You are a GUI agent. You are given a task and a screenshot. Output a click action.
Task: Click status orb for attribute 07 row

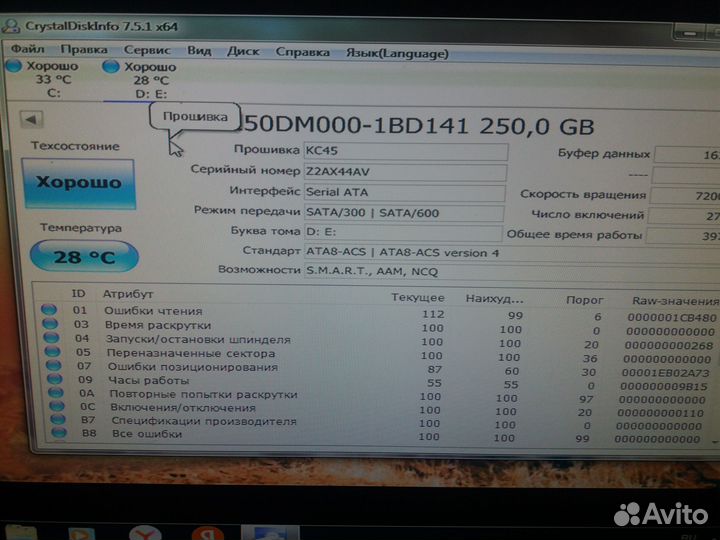pyautogui.click(x=53, y=366)
